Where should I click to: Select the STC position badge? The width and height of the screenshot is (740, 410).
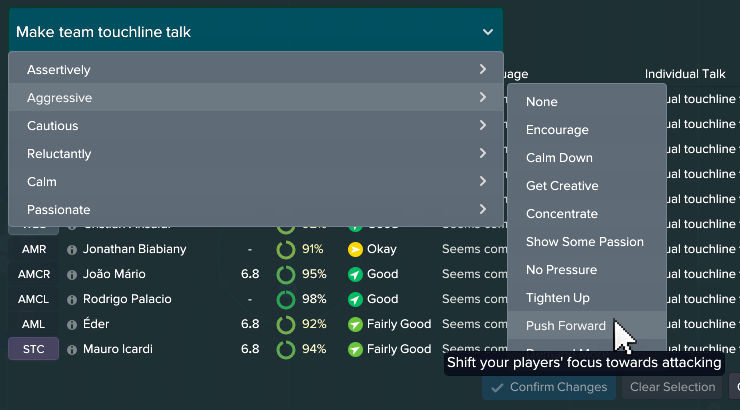(33, 349)
